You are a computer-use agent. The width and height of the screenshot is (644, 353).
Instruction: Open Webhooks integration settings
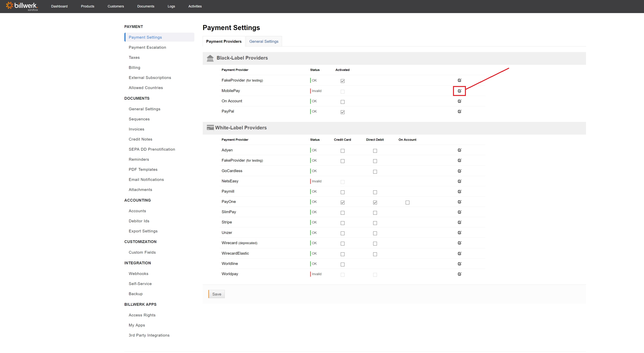[139, 273]
